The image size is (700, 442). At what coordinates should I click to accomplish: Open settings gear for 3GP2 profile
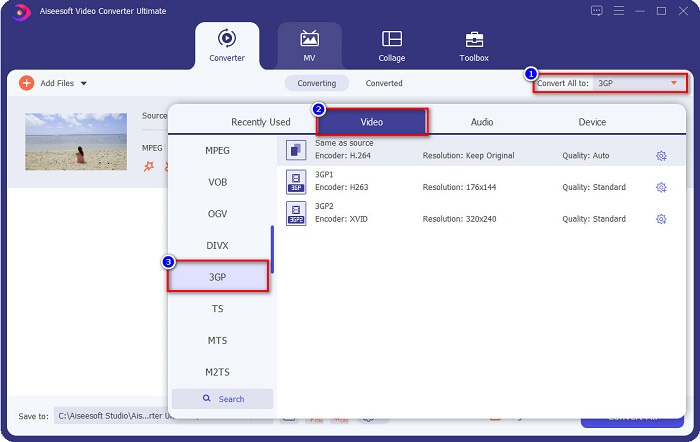[x=661, y=219]
